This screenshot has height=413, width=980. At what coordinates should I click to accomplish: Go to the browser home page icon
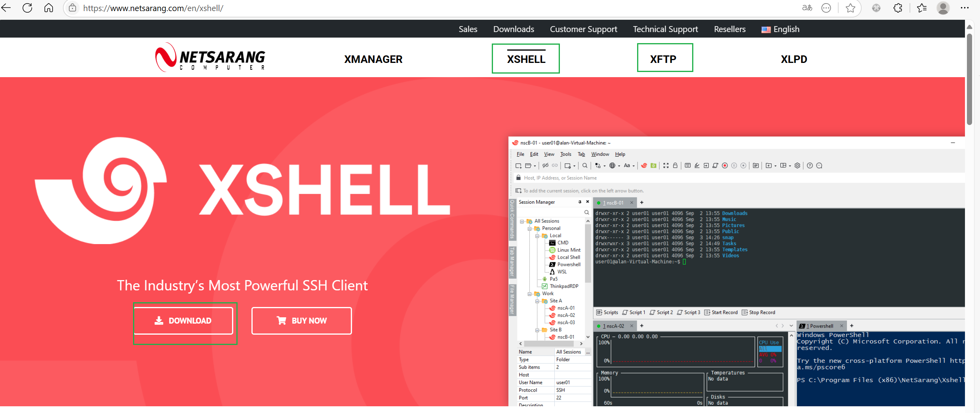(x=49, y=8)
